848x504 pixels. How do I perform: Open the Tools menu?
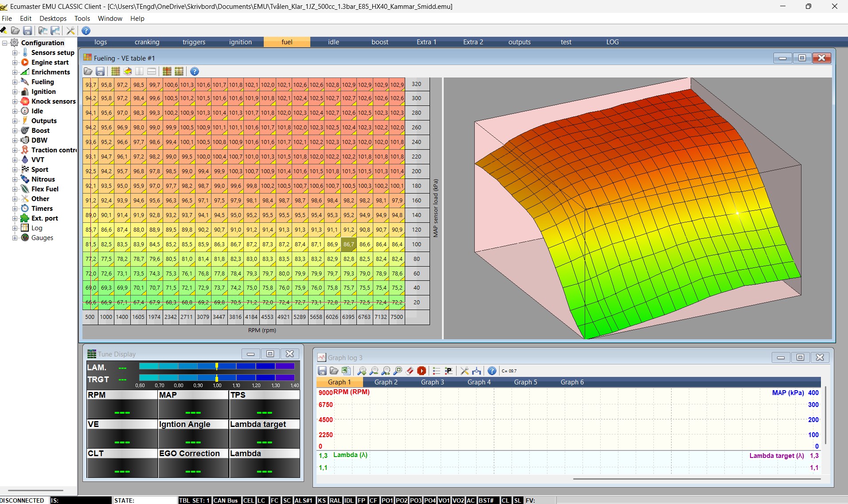[x=82, y=19]
